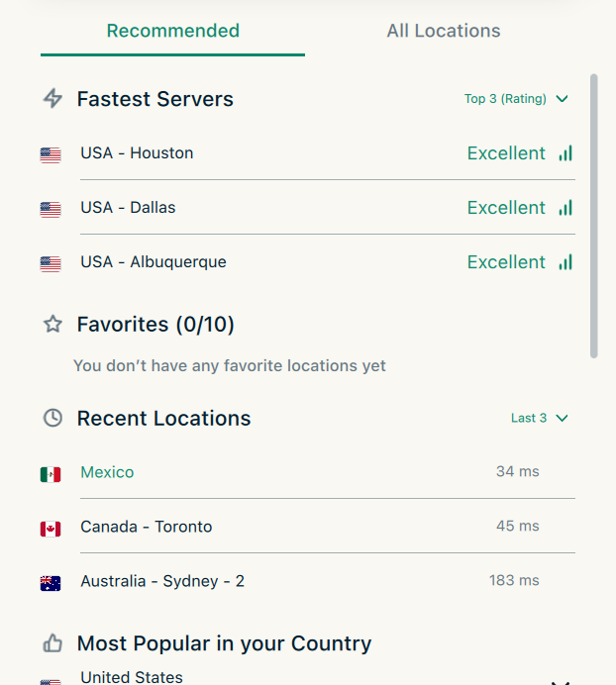Viewport: 616px width, 685px height.
Task: Click the US flag beside USA - Albuquerque
Action: click(51, 264)
